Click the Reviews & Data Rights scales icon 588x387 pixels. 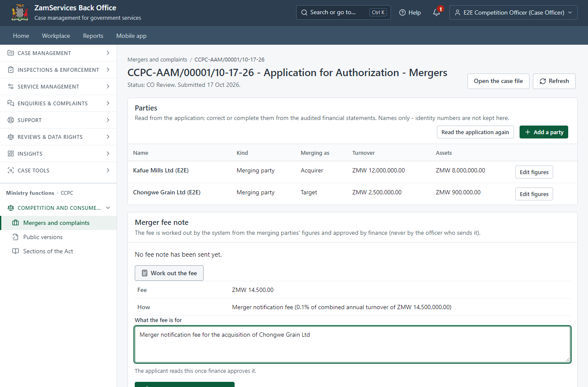click(11, 137)
